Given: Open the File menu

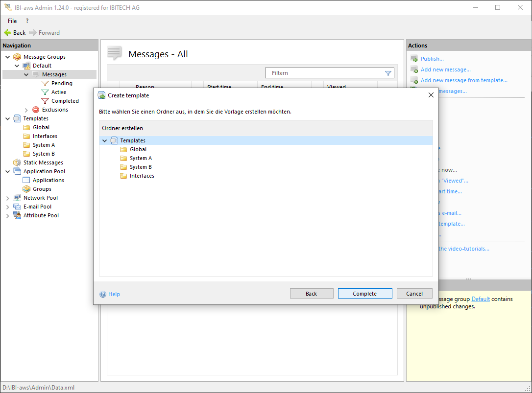Looking at the screenshot, I should click(12, 21).
